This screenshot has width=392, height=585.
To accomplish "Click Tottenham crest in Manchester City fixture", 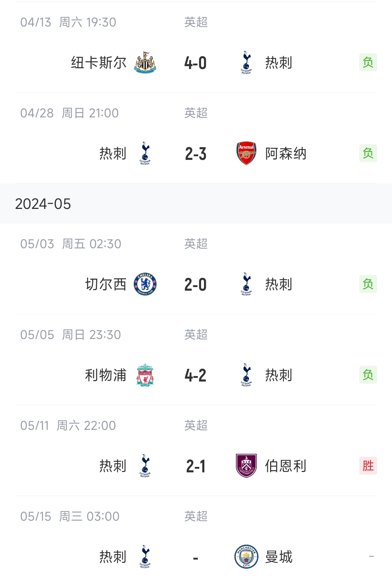I will click(145, 557).
